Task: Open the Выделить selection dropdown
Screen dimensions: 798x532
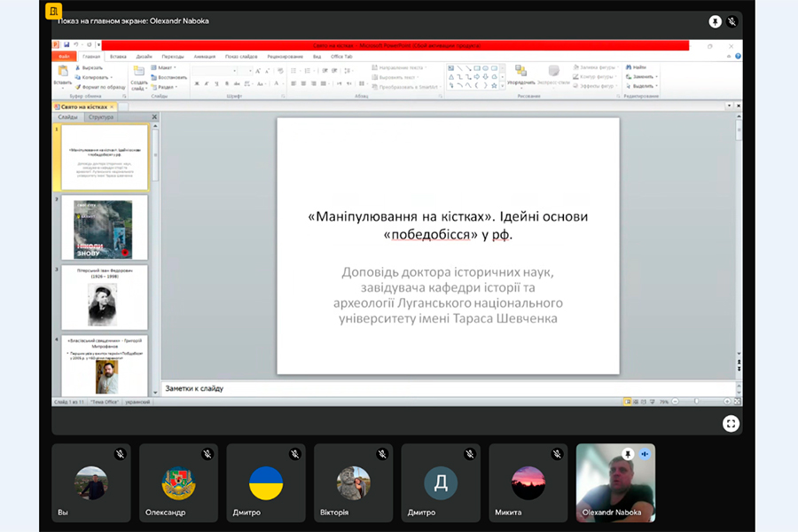Action: click(x=640, y=87)
